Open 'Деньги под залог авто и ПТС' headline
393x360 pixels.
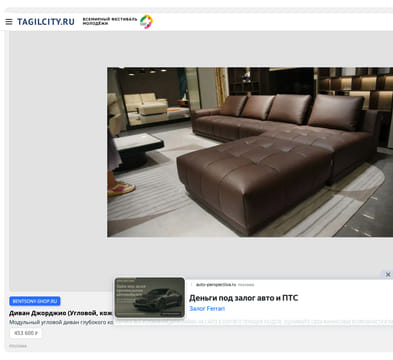tap(244, 298)
